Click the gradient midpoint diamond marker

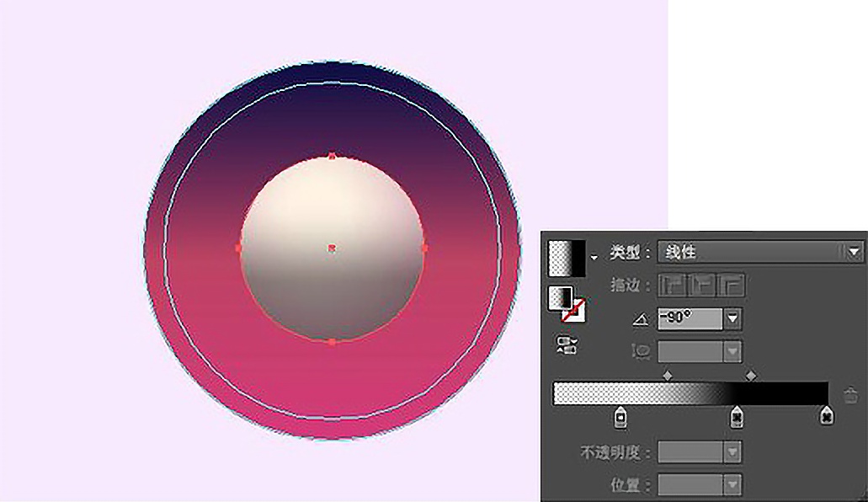click(668, 376)
